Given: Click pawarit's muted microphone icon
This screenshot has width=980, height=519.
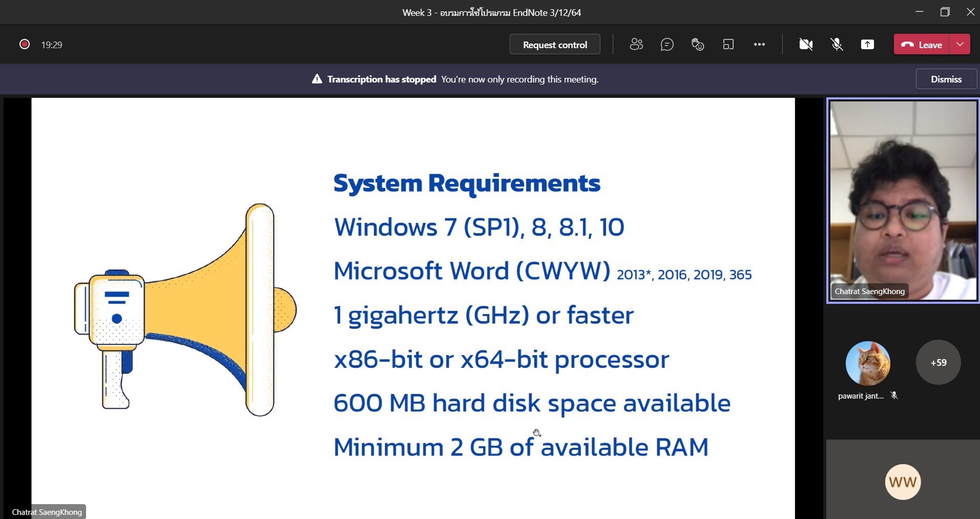Looking at the screenshot, I should coord(894,396).
